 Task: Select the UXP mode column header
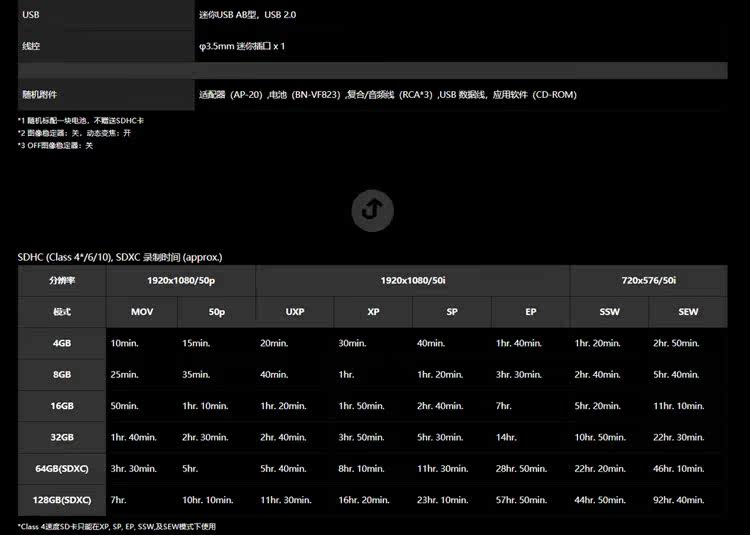[x=295, y=312]
